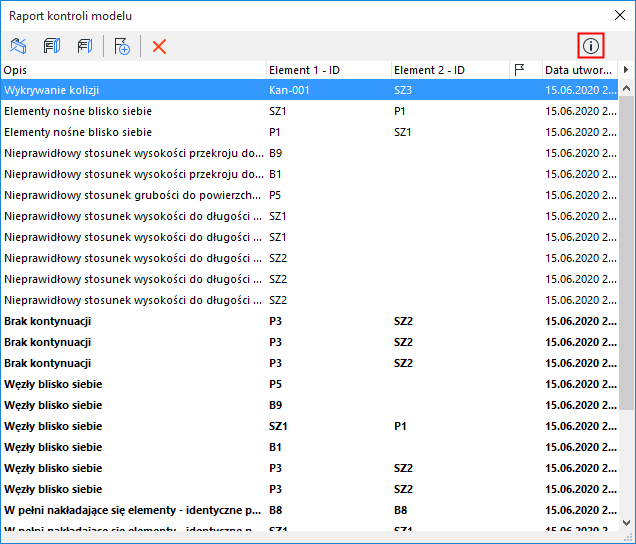636x544 pixels.
Task: Select Elementy nośne blisko siebie row with Element 1 P1
Action: pos(310,132)
